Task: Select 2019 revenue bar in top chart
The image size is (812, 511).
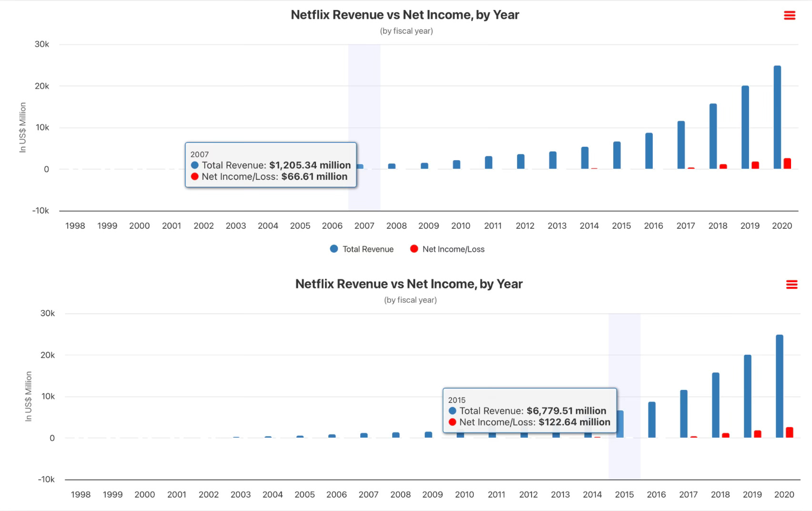Action: 745,127
